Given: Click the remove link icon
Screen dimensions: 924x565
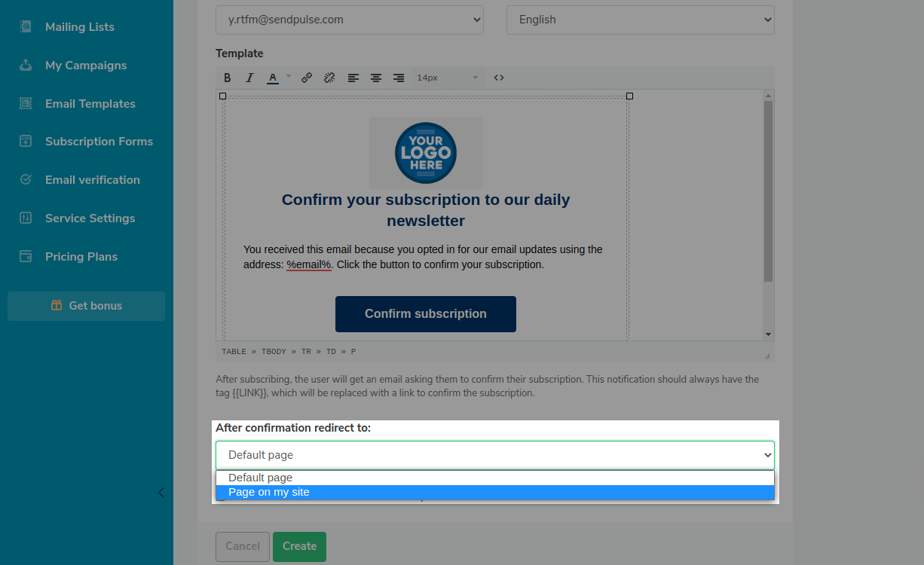Looking at the screenshot, I should [329, 78].
